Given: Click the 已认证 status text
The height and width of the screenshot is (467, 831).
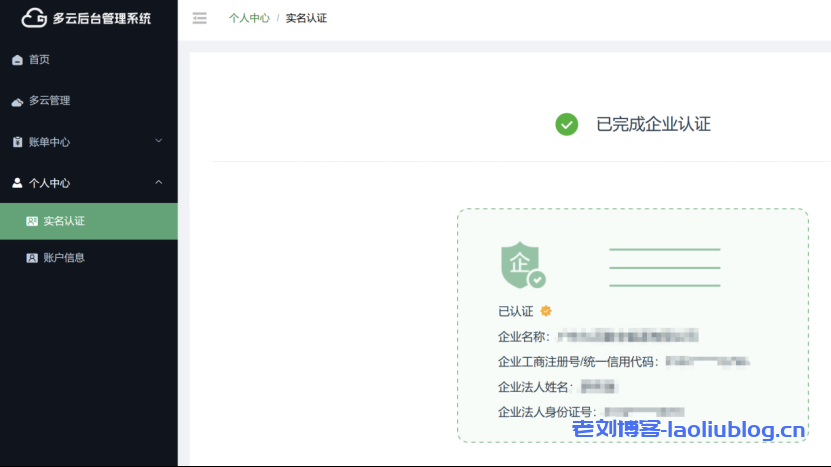Looking at the screenshot, I should coord(516,312).
